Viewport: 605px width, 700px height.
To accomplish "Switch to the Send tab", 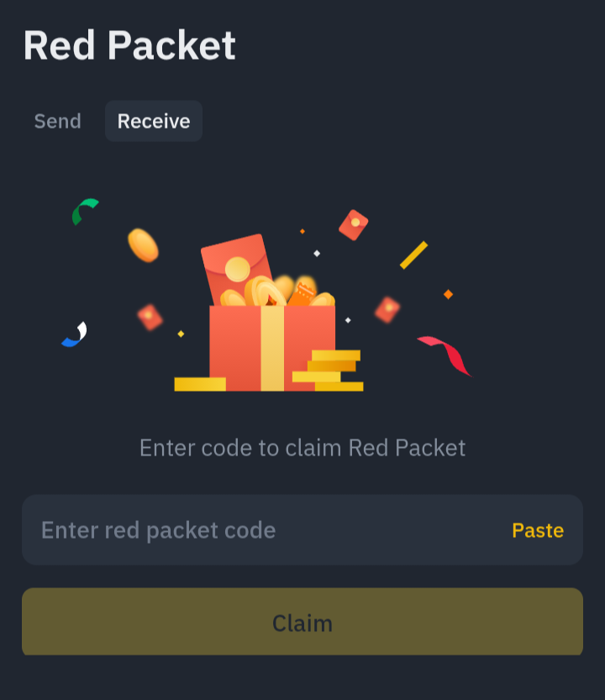I will pos(58,121).
